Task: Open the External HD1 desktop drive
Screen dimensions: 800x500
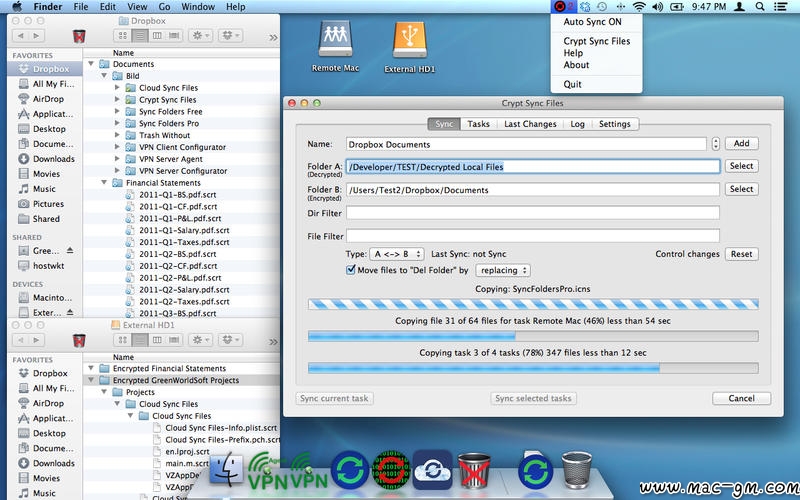Action: pos(410,47)
